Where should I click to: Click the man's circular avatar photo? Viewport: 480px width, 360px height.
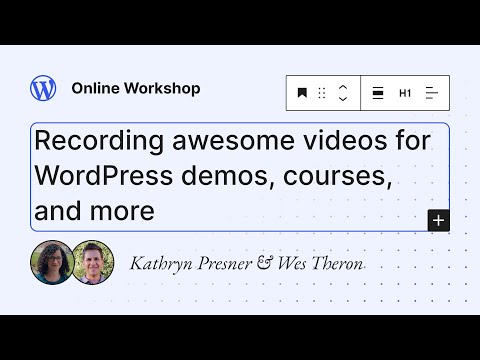pyautogui.click(x=93, y=262)
